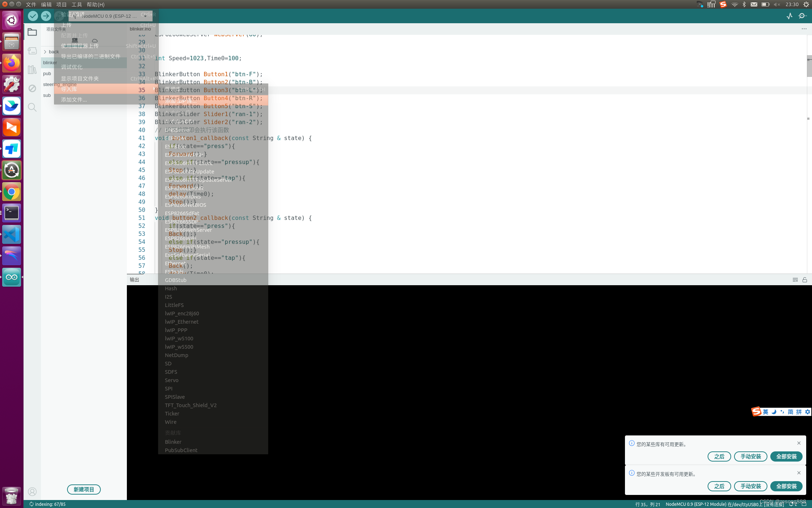Launch Firefox from the dock
Image resolution: width=812 pixels, height=508 pixels.
[12, 64]
